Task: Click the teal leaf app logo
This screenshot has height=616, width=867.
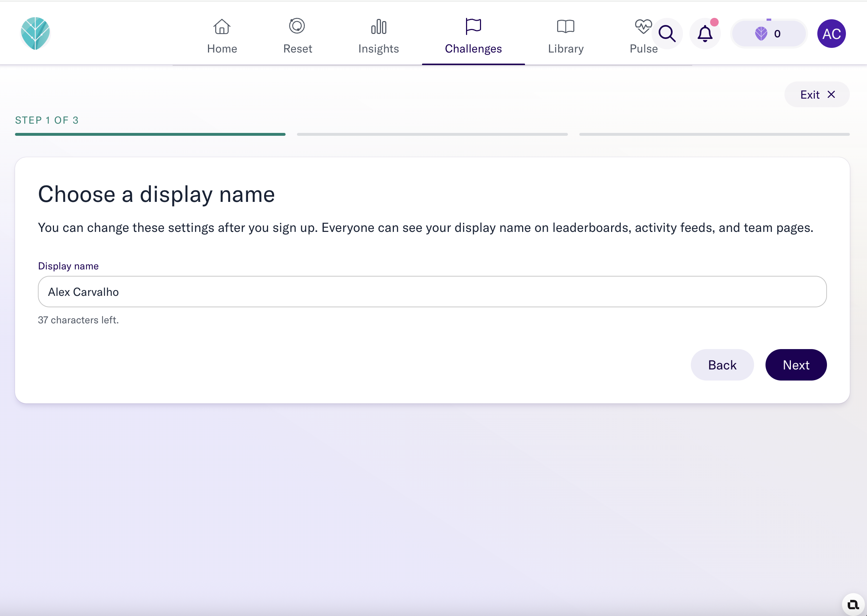Action: point(35,33)
